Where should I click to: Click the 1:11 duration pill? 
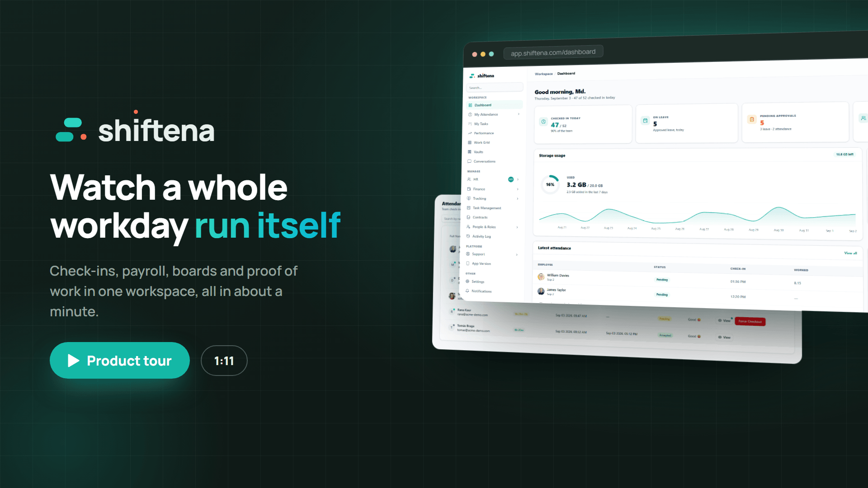[x=224, y=361]
